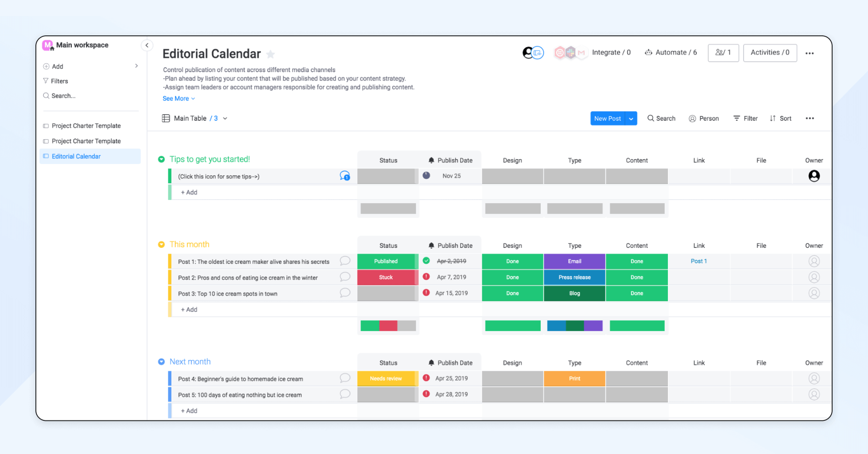Open the New Post dropdown arrow
868x454 pixels.
631,119
